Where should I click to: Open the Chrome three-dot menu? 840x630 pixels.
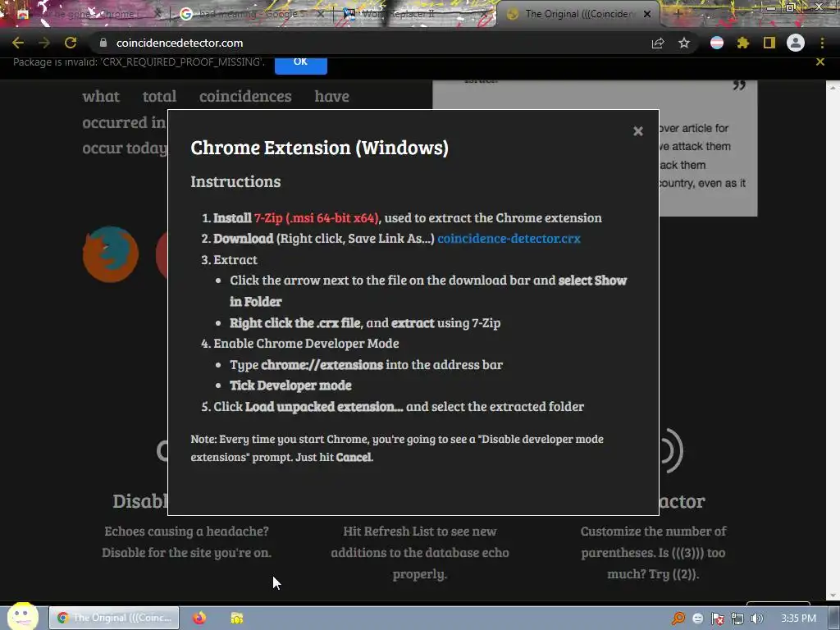click(822, 43)
